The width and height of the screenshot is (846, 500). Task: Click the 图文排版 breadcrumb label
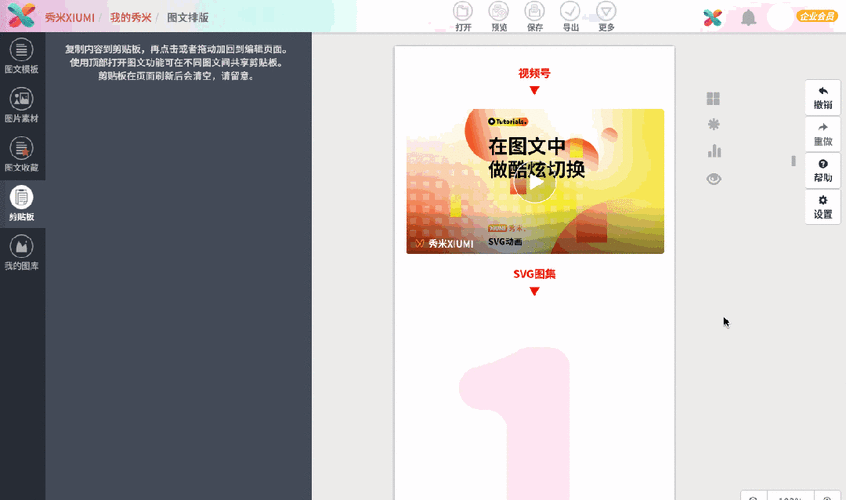click(x=188, y=18)
